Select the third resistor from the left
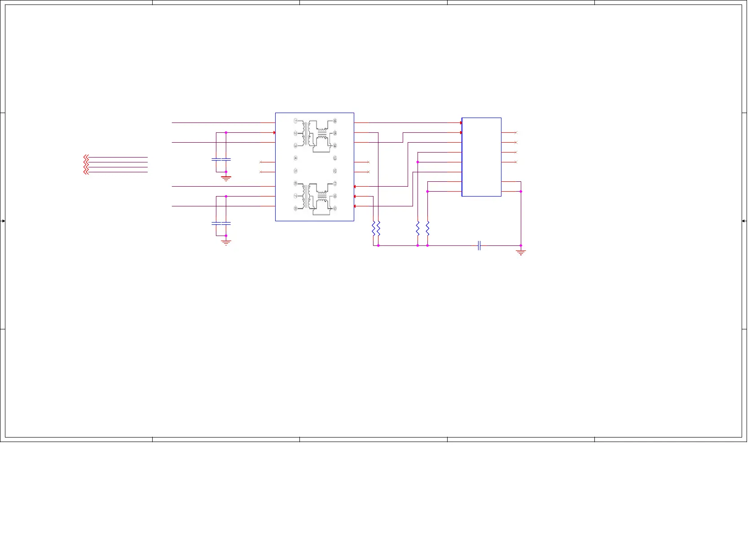Screen dimensions: 756x534 pos(418,228)
